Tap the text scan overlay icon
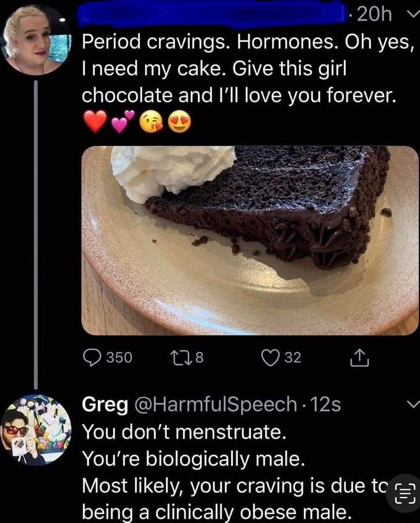Viewport: 420px width, 523px height. tap(405, 493)
